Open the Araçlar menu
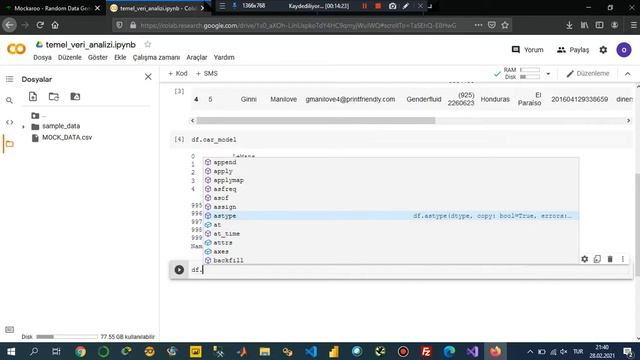The image size is (640, 360). click(x=197, y=58)
